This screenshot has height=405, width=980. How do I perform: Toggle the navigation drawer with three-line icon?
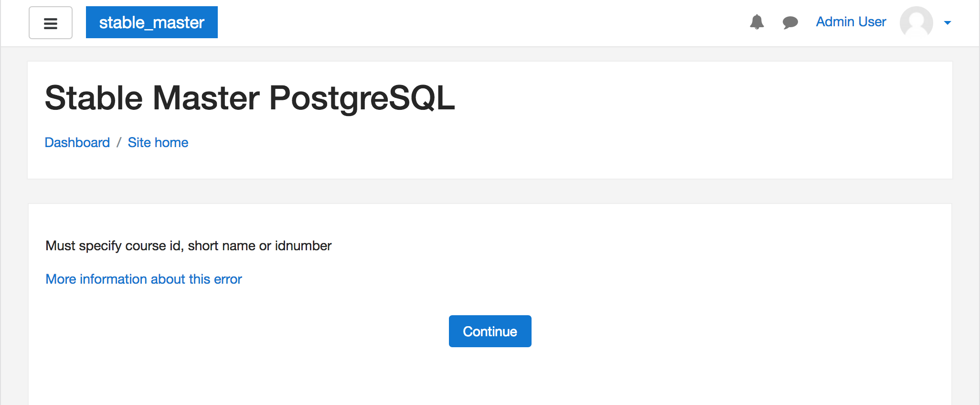[51, 22]
